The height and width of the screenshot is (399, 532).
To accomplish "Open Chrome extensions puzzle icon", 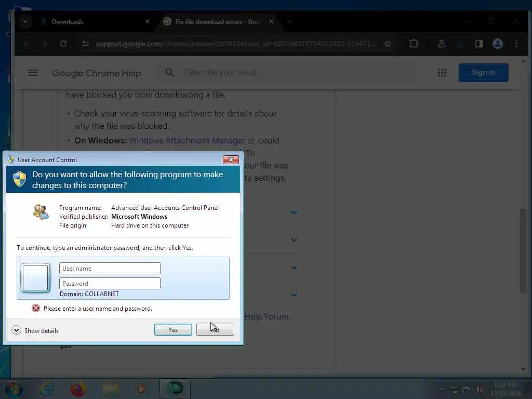I will (414, 44).
